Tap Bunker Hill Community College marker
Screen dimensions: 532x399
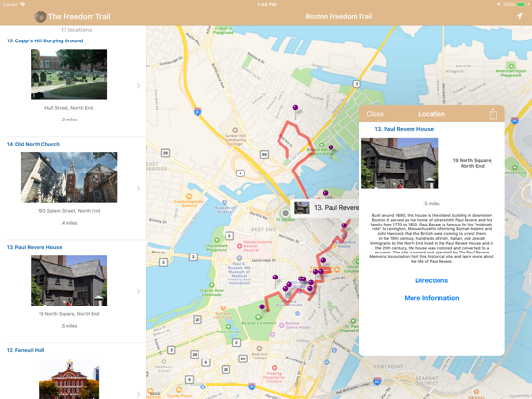(235, 130)
